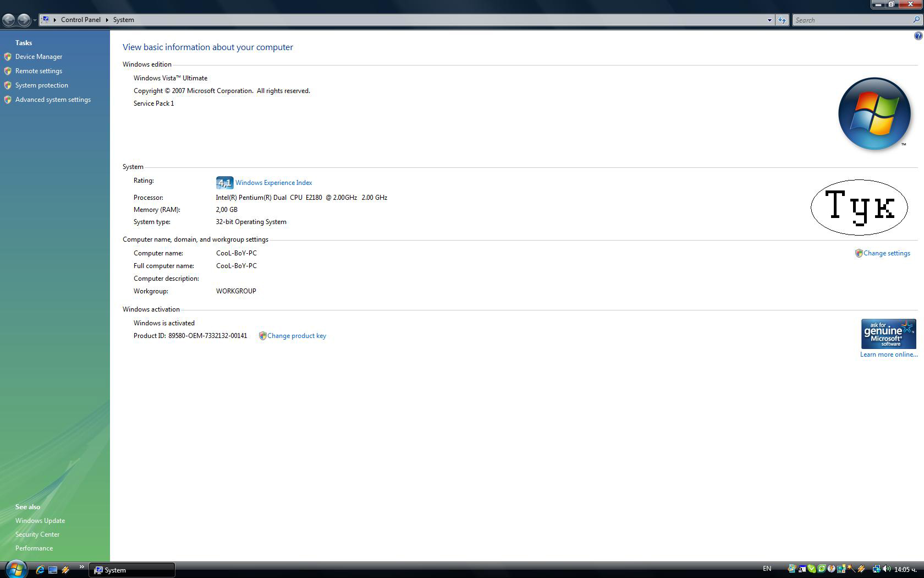Open the address bar history dropdown

click(x=769, y=20)
